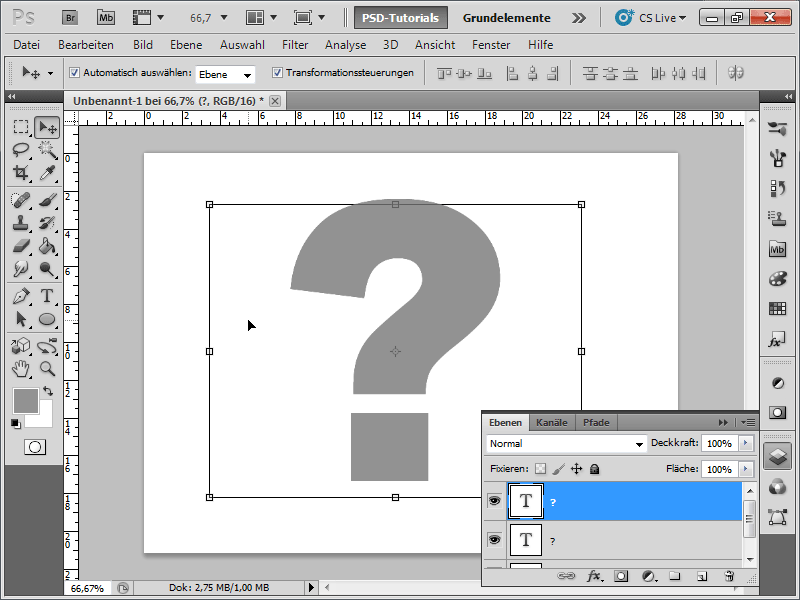Swap foreground and background colors

(x=48, y=391)
